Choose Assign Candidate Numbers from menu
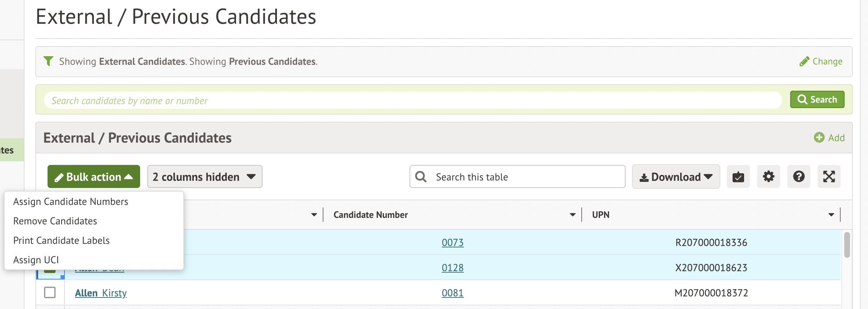The image size is (868, 309). (71, 202)
